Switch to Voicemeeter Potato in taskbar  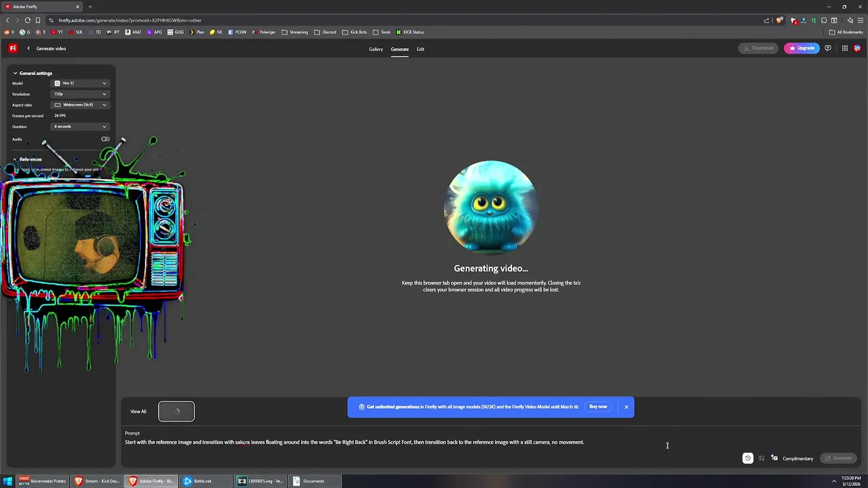pos(43,481)
